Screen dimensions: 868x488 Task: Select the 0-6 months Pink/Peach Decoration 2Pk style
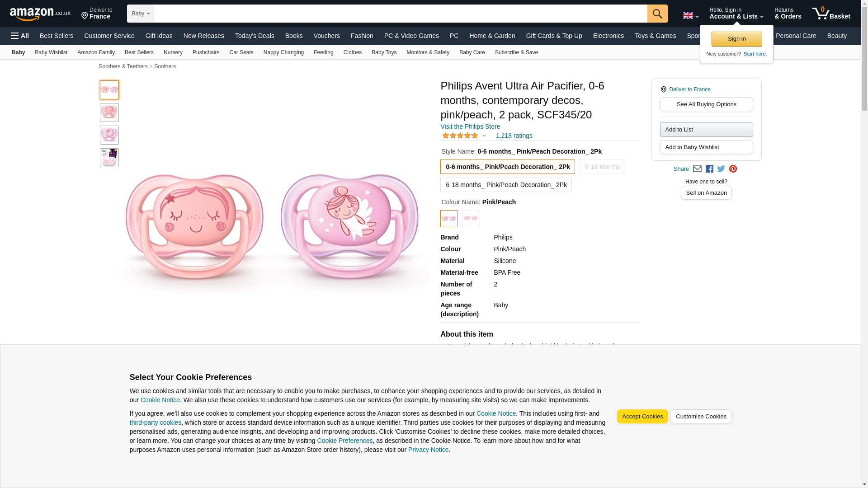507,167
